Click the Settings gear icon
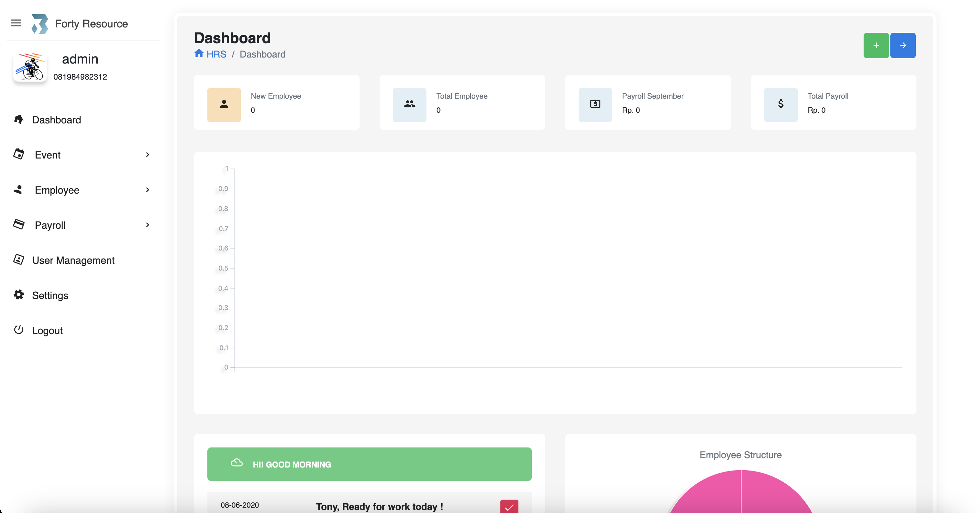Image resolution: width=980 pixels, height=513 pixels. coord(19,295)
